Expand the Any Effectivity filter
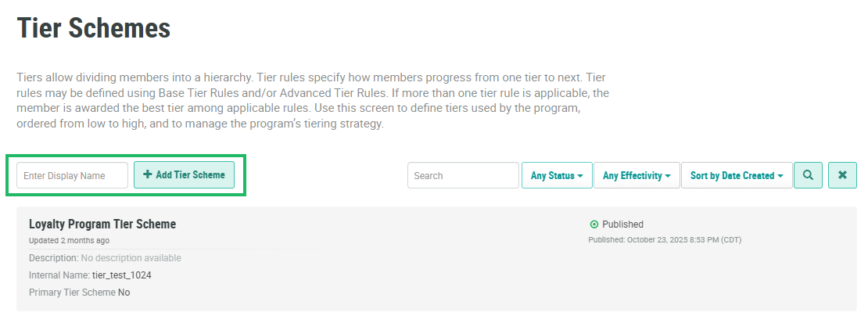 point(636,175)
